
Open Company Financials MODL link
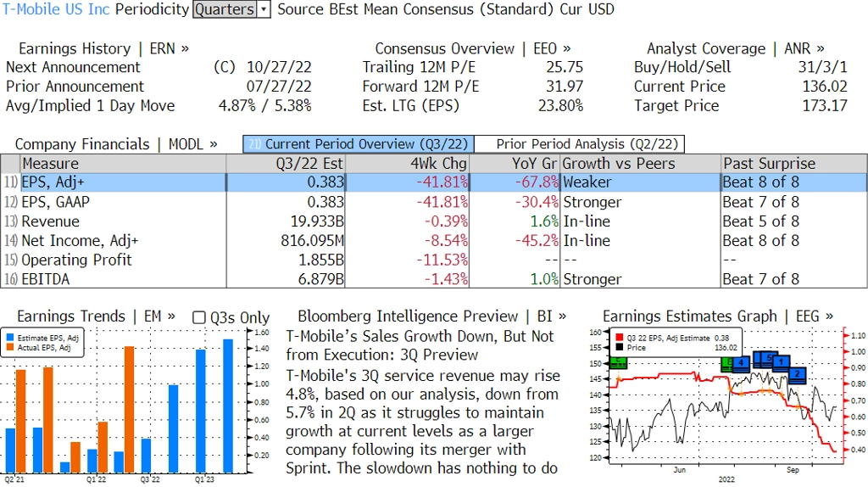pyautogui.click(x=115, y=144)
